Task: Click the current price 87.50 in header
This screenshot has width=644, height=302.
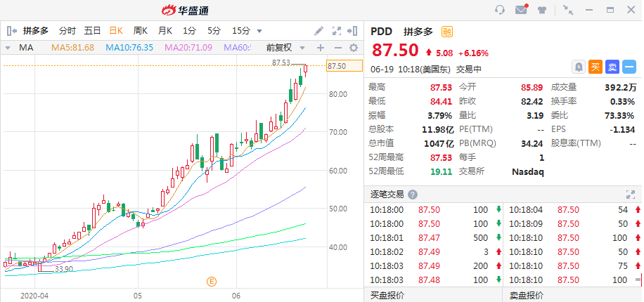Action: pos(395,50)
